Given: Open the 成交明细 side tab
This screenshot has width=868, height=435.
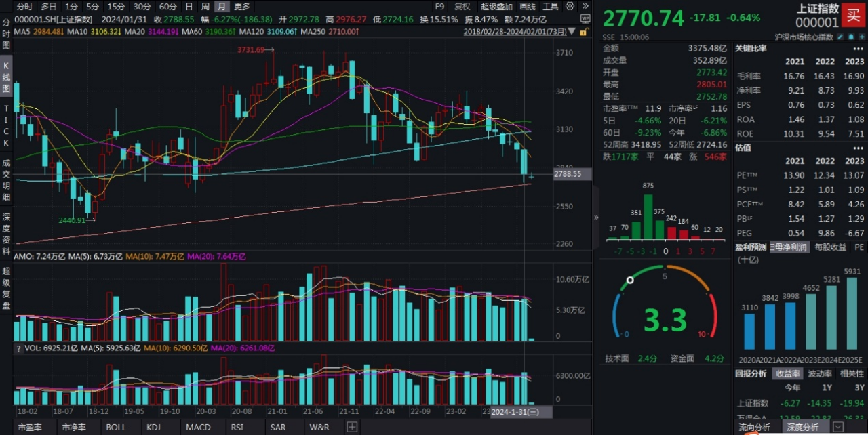Looking at the screenshot, I should coord(6,180).
